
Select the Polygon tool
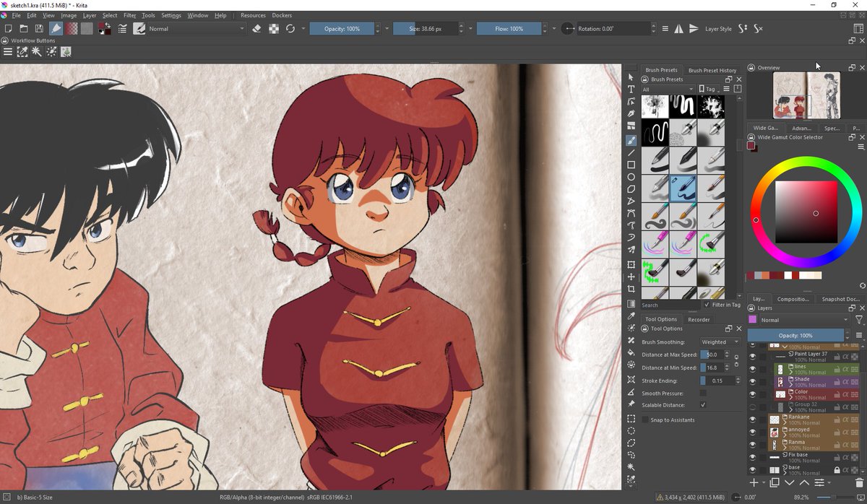click(x=631, y=189)
